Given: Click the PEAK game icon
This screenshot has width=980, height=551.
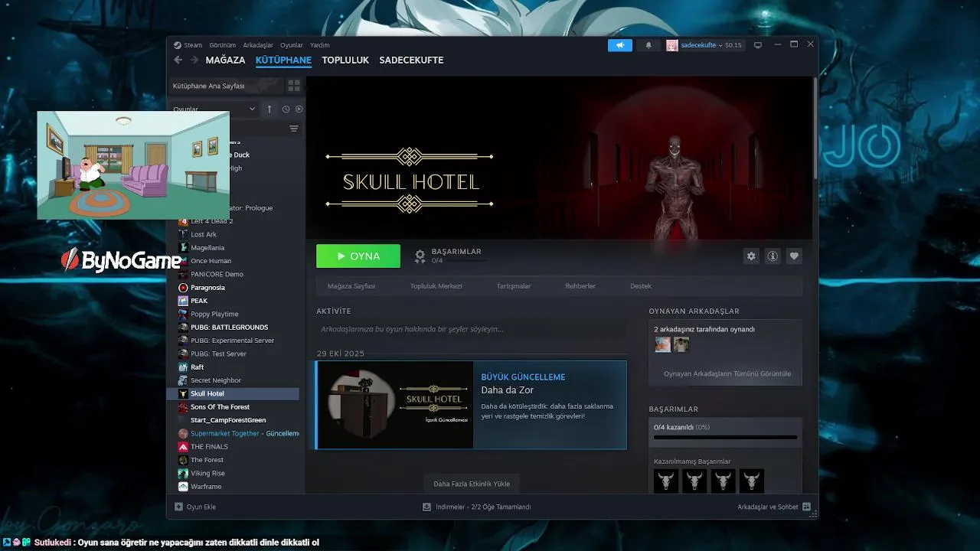Looking at the screenshot, I should [x=183, y=301].
